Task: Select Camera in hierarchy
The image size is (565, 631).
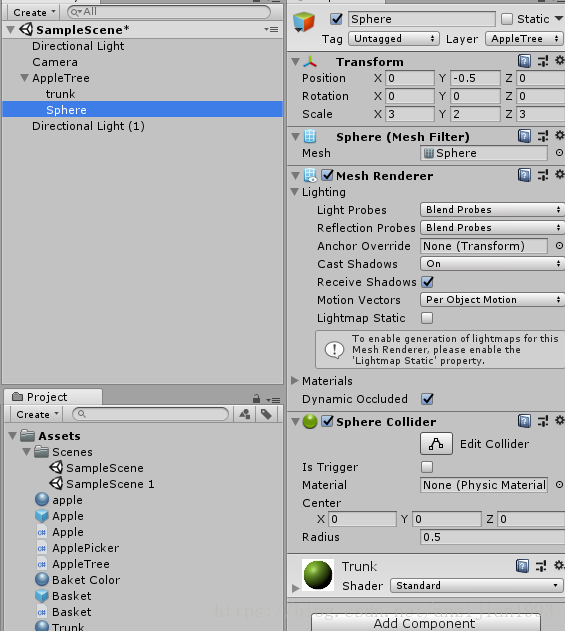Action: click(x=55, y=62)
